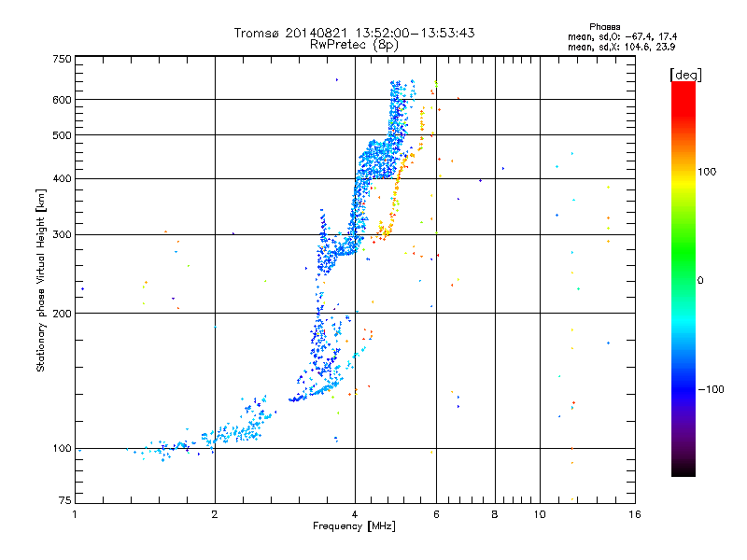Click the x-axis tick label '16'
Image resolution: width=747 pixels, height=560 pixels.
(x=635, y=514)
